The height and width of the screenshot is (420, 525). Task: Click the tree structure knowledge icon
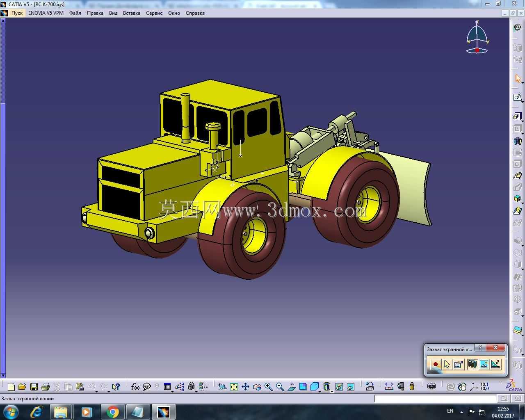point(179,386)
